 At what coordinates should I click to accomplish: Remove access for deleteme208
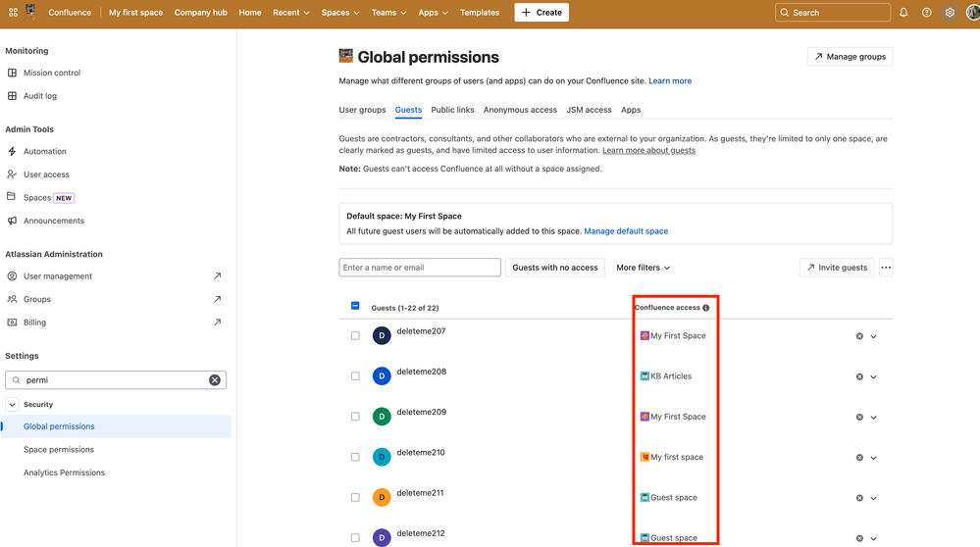click(x=859, y=376)
